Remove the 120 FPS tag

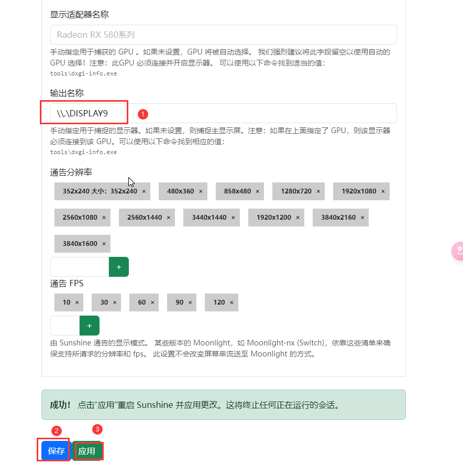click(231, 302)
